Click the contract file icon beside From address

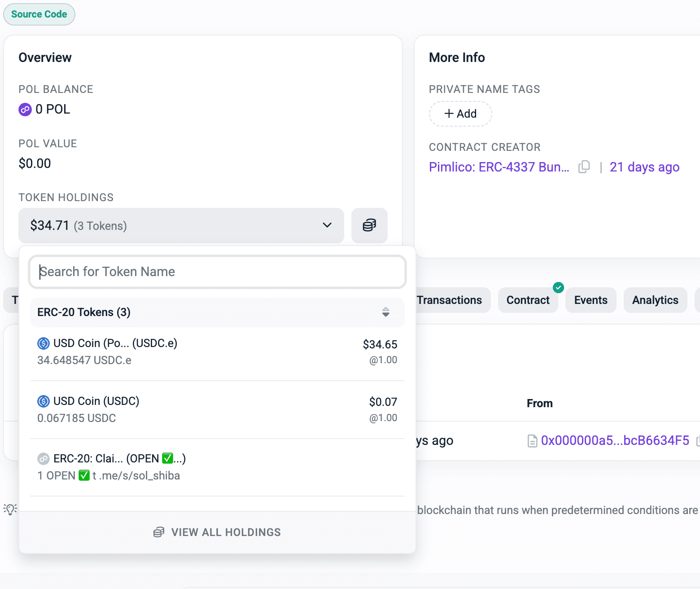tap(532, 441)
